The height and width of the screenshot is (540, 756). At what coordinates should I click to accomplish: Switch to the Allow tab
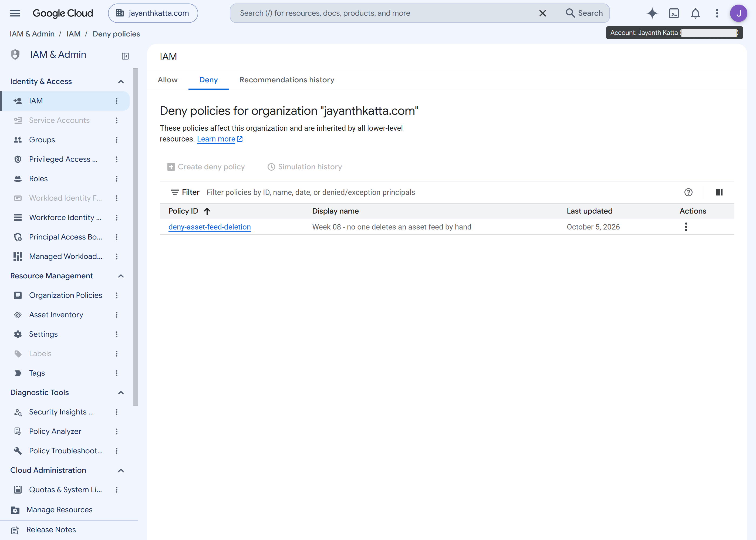(x=168, y=80)
